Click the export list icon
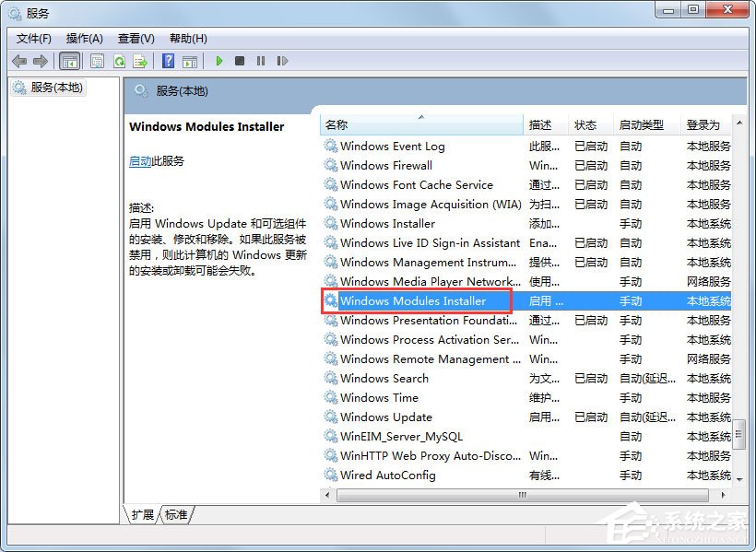Screen dimensions: 756x552 (x=140, y=61)
